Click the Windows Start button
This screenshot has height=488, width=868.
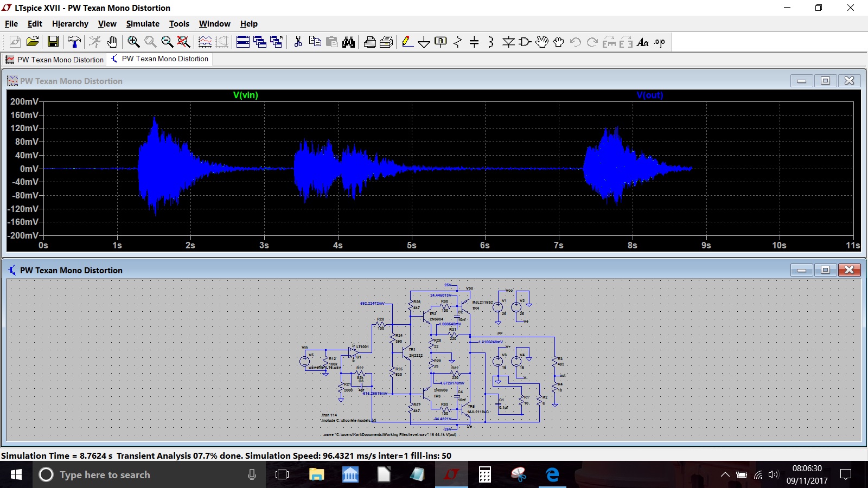pyautogui.click(x=16, y=474)
